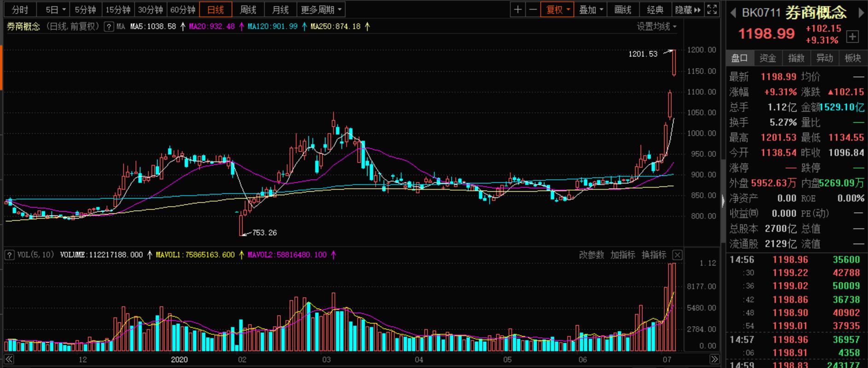Image resolution: width=868 pixels, height=368 pixels.
Task: Expand 更多周期 dropdown
Action: (321, 10)
